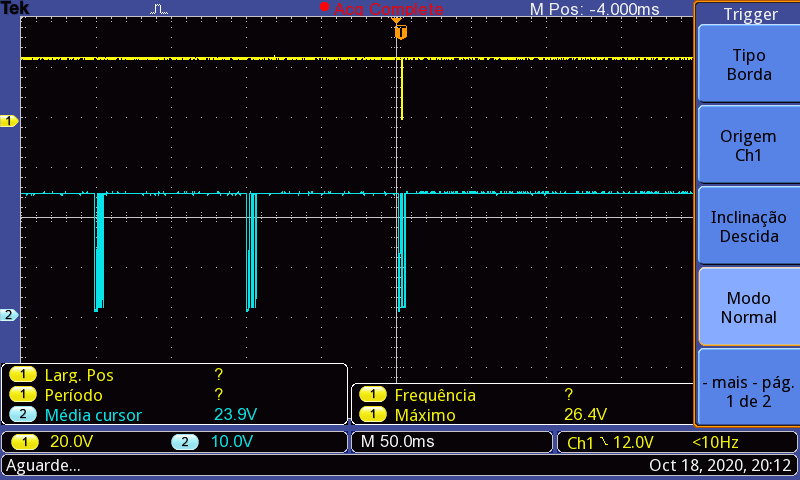Switch the Modo Normal trigger mode

point(748,308)
